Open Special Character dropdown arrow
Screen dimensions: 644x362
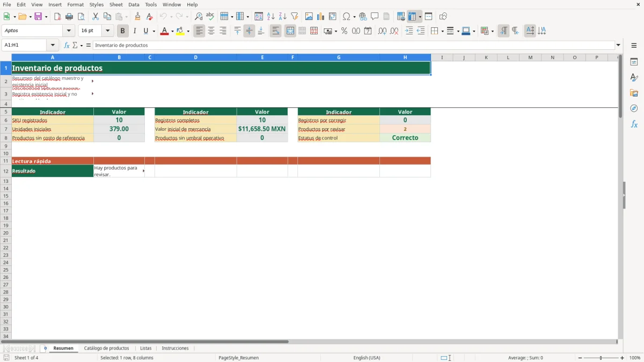click(354, 17)
